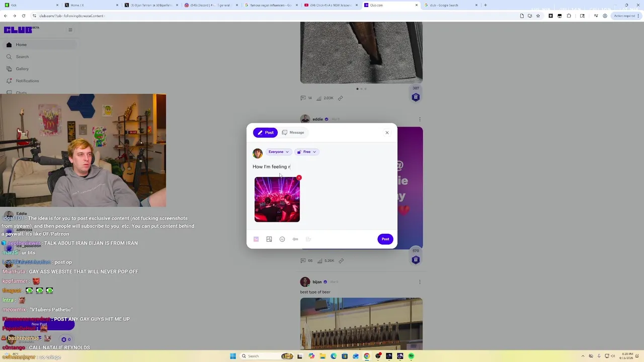The height and width of the screenshot is (362, 644).
Task: Click the profile avatar in composer
Action: pyautogui.click(x=258, y=153)
